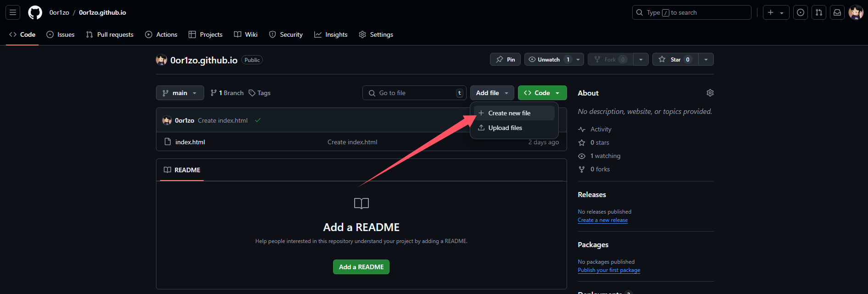Switch to the Wiki tab
868x294 pixels.
245,34
